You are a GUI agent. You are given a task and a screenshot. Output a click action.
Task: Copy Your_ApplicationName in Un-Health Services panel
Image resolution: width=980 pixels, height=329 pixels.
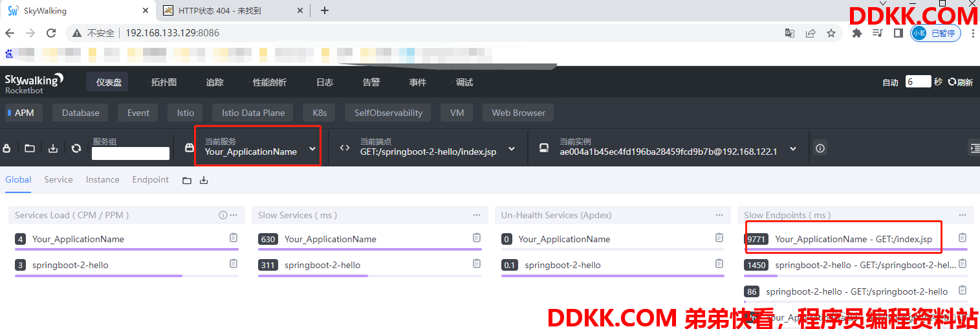coord(719,238)
